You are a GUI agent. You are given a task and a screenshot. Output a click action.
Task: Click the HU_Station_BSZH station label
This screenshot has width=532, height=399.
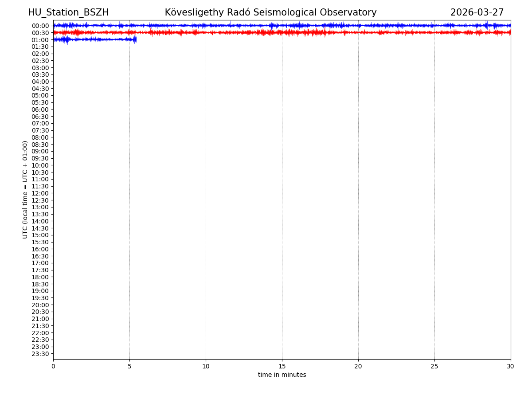pyautogui.click(x=68, y=13)
